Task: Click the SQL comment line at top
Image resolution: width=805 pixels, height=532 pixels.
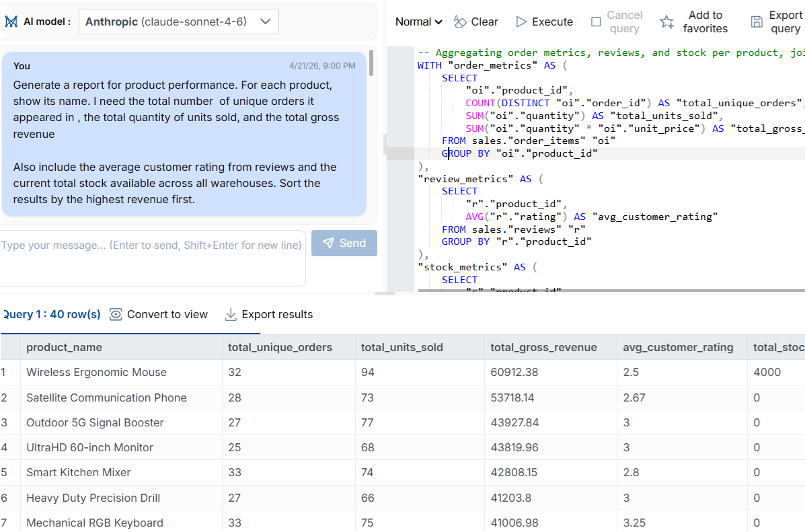Action: (x=611, y=52)
